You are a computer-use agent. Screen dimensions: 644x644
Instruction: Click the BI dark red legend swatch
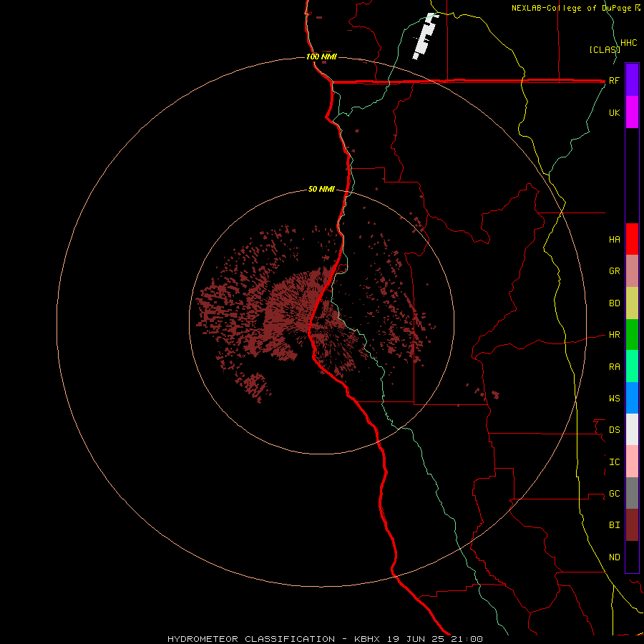click(632, 525)
